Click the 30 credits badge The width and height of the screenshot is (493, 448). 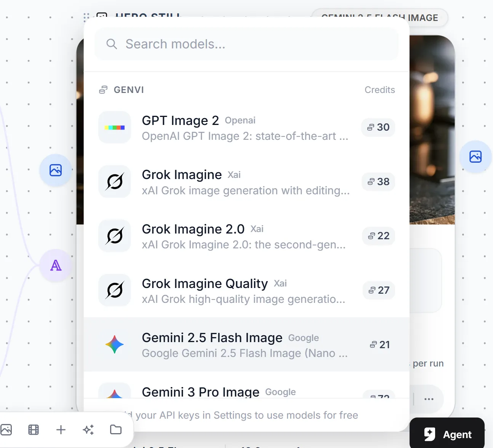tap(378, 127)
